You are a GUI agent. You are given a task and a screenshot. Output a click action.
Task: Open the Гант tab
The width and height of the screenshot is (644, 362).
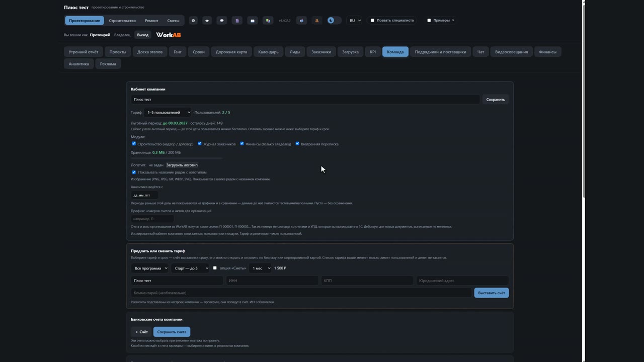coord(178,52)
